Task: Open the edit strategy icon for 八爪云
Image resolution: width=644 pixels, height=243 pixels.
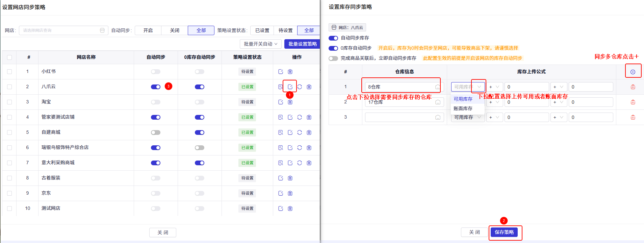Action: [290, 87]
